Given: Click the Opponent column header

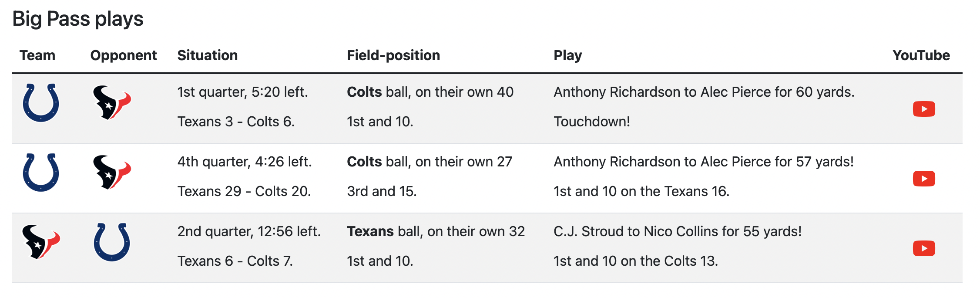Looking at the screenshot, I should 124,55.
